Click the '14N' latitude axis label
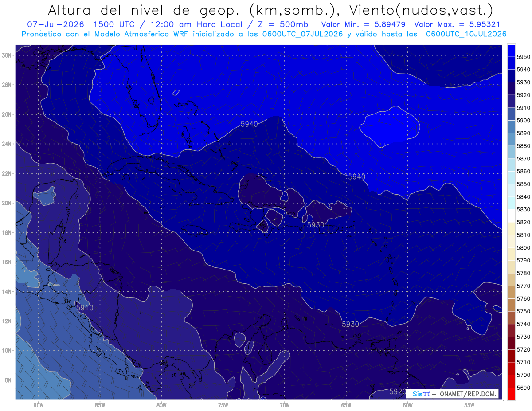The image size is (532, 411). [x=7, y=291]
